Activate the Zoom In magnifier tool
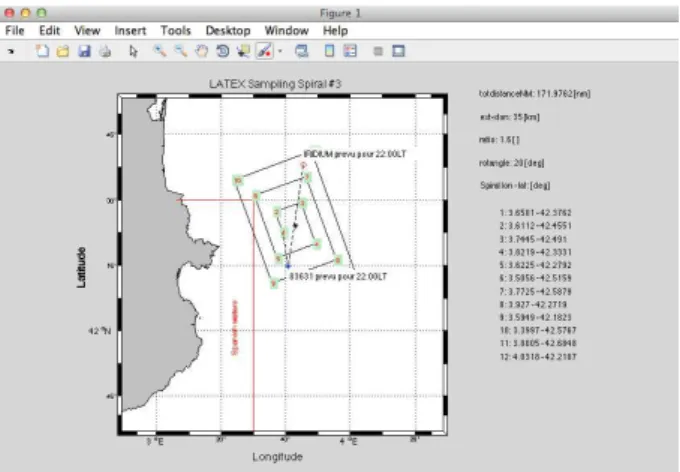The height and width of the screenshot is (472, 680). [160, 51]
